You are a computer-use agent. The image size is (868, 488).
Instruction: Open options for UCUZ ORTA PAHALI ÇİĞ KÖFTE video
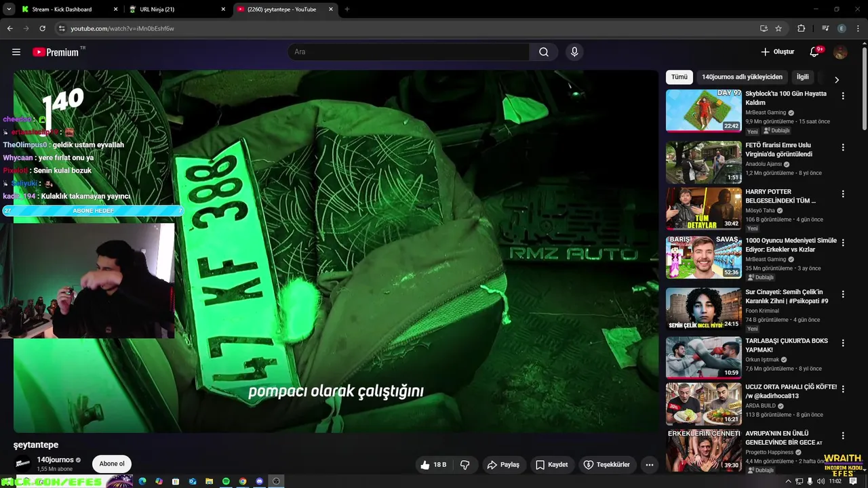(x=843, y=389)
